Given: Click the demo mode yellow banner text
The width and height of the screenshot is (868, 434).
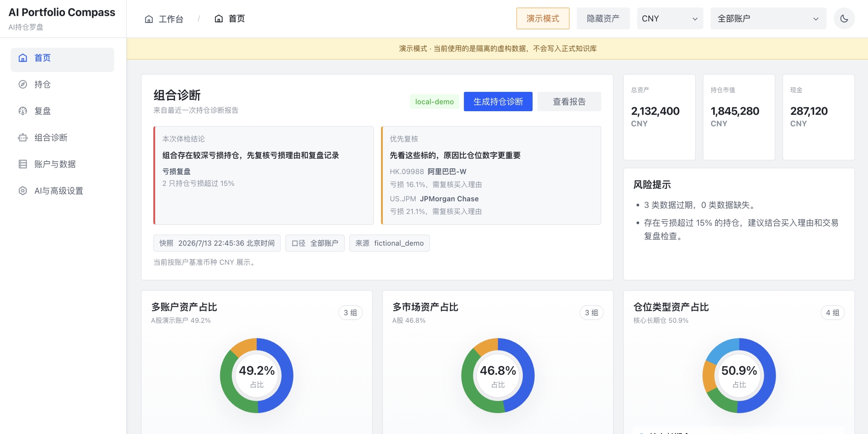Looking at the screenshot, I should coord(497,48).
